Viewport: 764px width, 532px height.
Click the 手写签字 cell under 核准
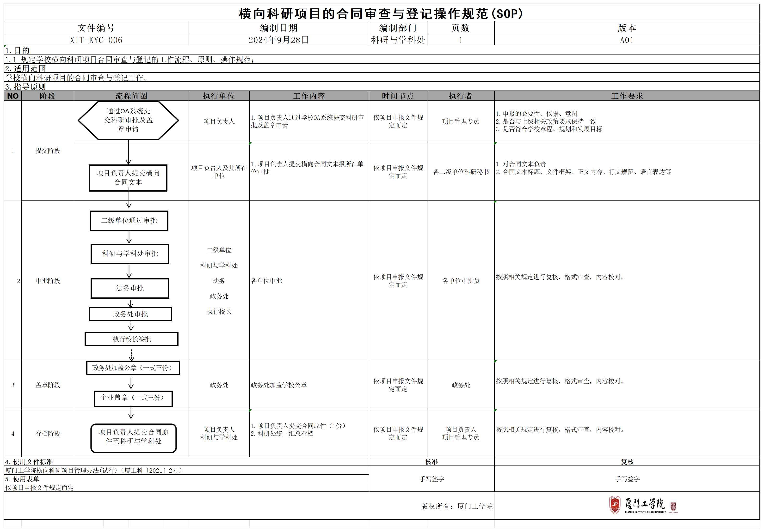[431, 479]
